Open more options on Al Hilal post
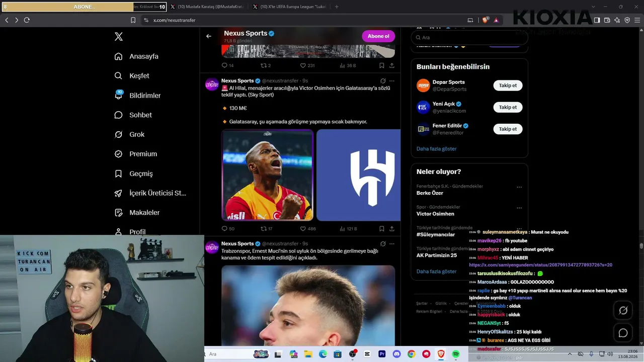The image size is (644, 362). coord(392,81)
